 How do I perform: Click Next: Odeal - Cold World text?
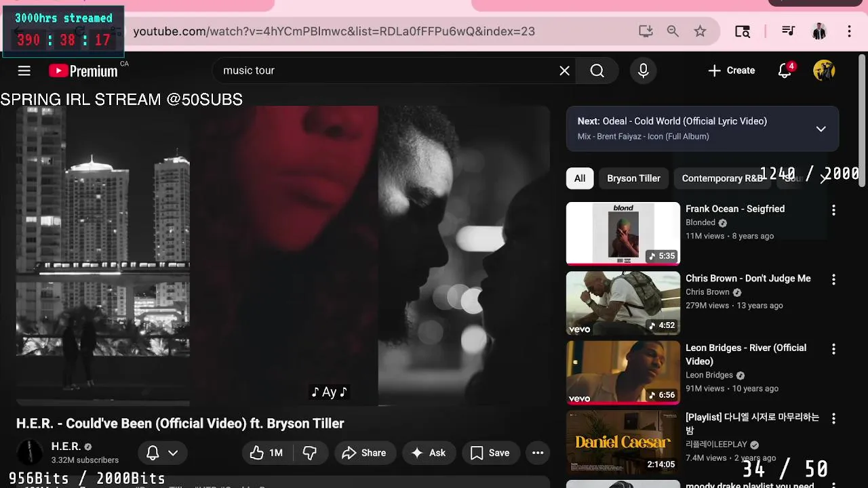tap(672, 121)
